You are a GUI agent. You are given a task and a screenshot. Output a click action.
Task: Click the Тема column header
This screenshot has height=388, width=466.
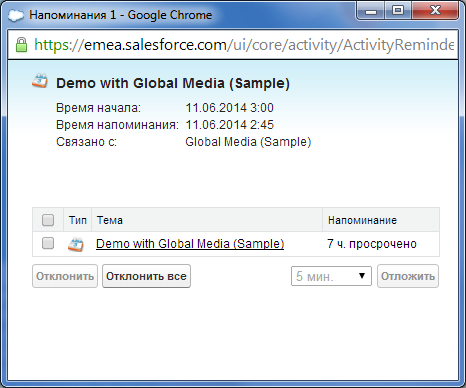pos(207,220)
